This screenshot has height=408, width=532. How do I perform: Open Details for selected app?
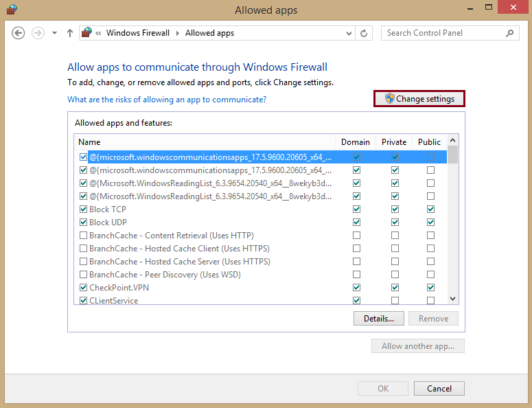click(379, 319)
